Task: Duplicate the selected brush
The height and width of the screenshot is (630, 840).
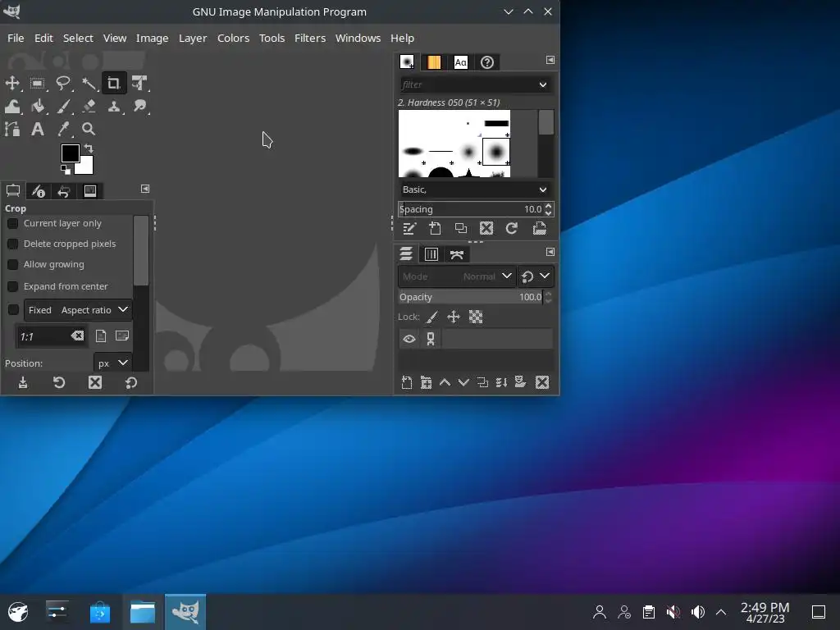Action: (x=461, y=229)
